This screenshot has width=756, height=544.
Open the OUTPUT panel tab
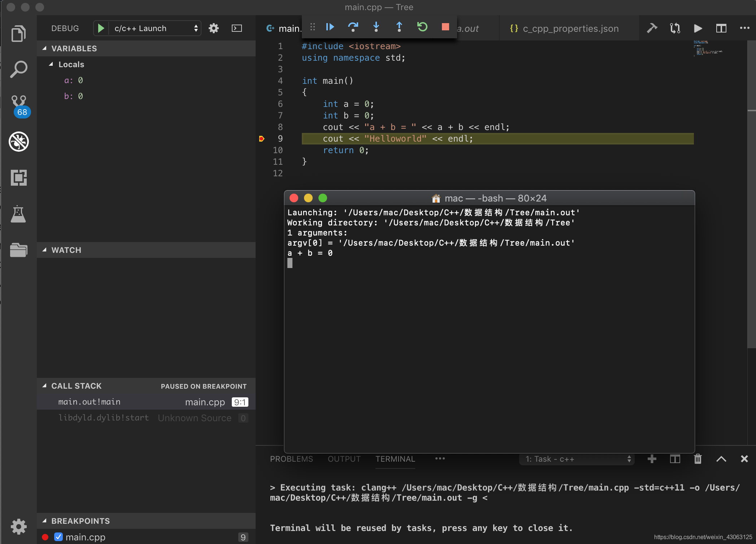pyautogui.click(x=344, y=459)
